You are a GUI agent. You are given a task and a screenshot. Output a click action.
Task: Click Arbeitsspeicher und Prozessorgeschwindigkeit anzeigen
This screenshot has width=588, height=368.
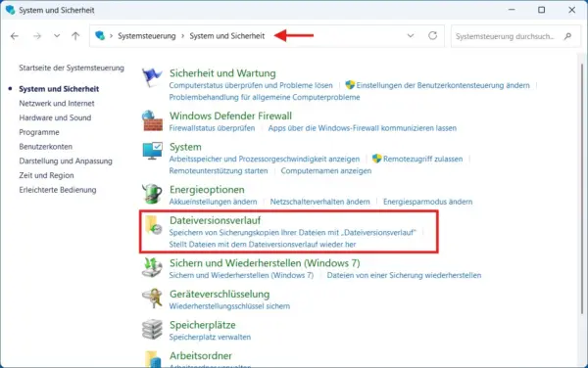[x=265, y=159]
